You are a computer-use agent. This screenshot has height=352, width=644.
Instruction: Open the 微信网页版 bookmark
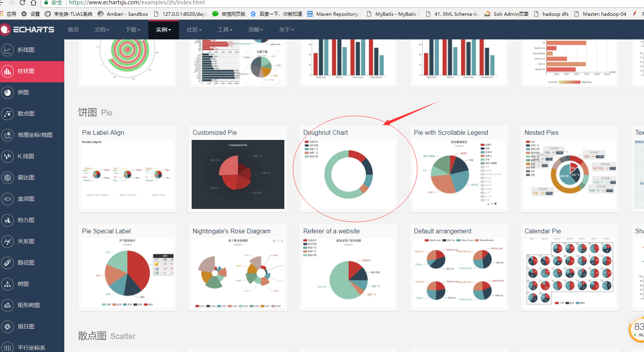coord(229,14)
